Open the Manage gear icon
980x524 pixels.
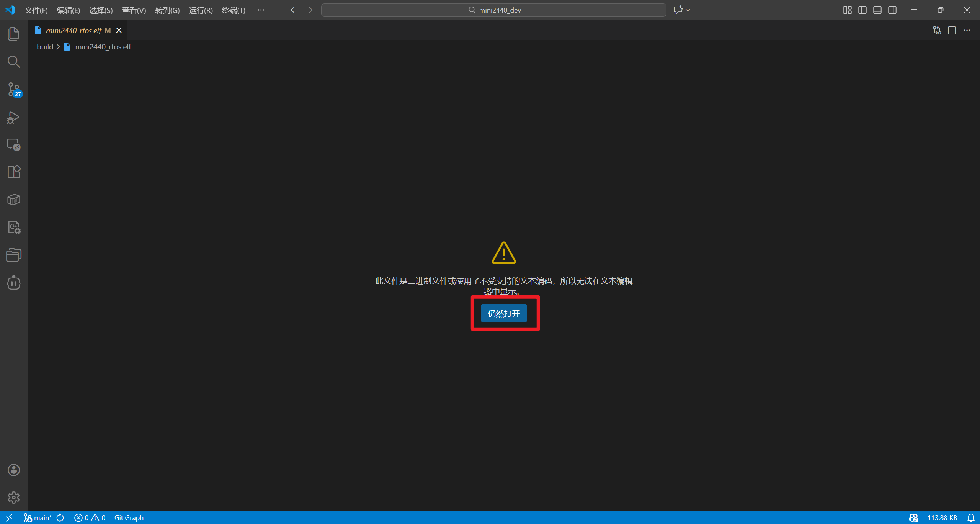[x=14, y=498]
